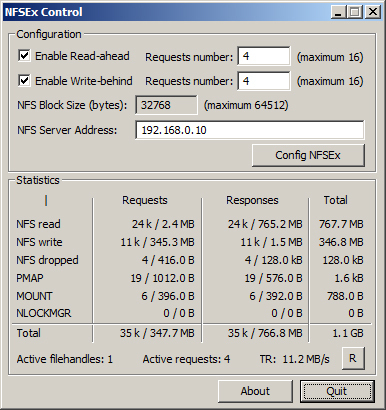Click the NFS Block Size field
The height and width of the screenshot is (410, 386).
[x=166, y=105]
